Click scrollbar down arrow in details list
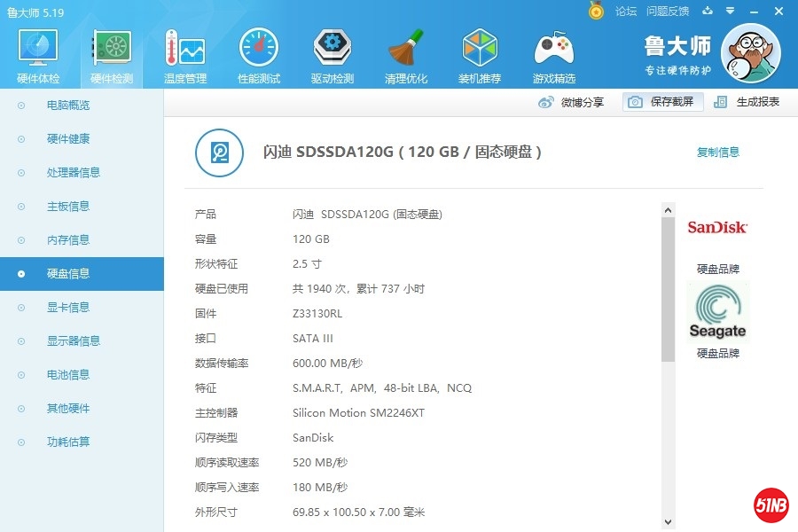The height and width of the screenshot is (532, 798). click(669, 522)
